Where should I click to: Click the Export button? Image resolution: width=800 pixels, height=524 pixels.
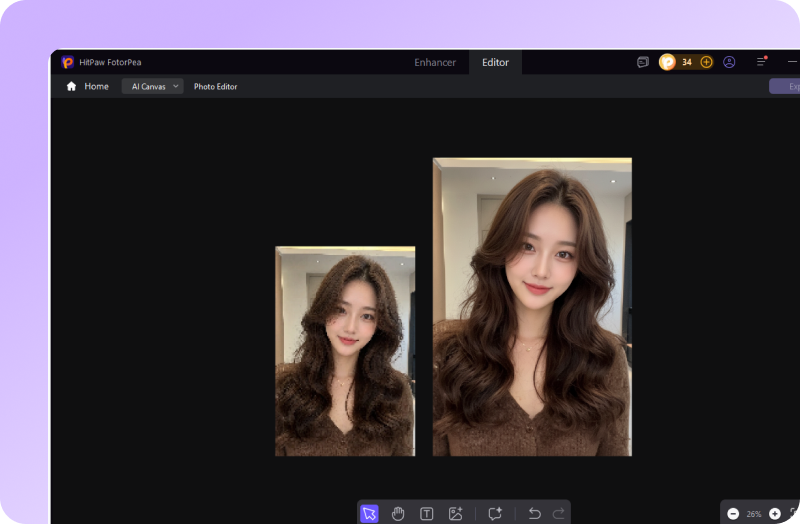(785, 86)
